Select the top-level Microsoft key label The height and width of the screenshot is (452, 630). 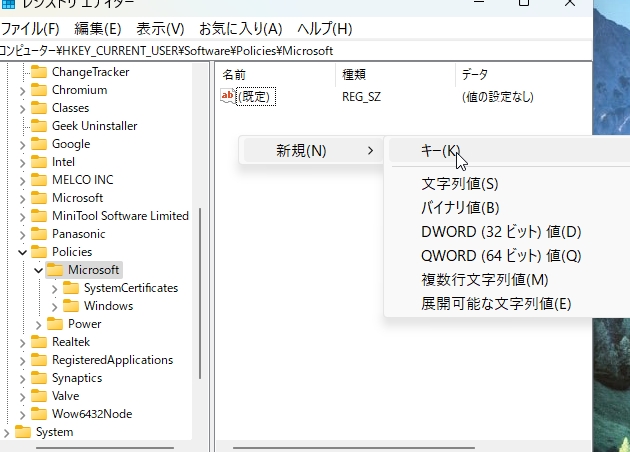[78, 198]
